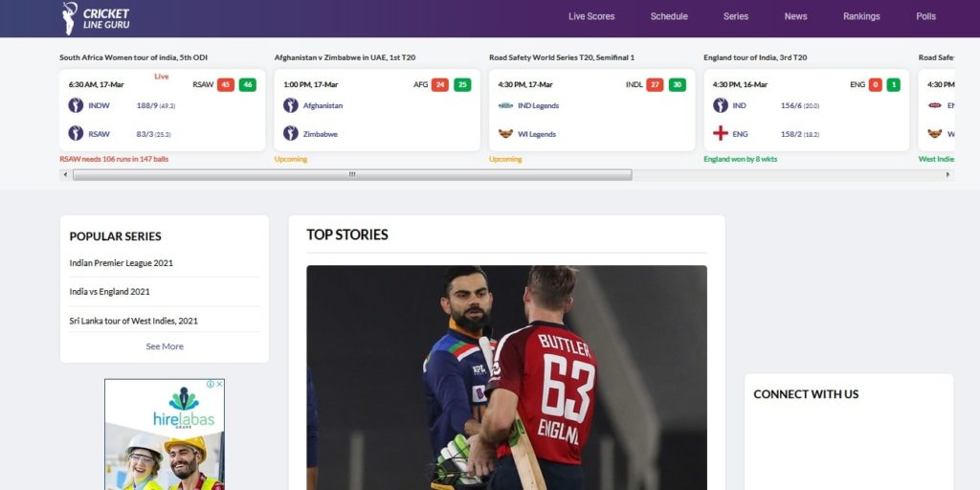This screenshot has height=490, width=980.
Task: Select the green 30 odds badge for INDL
Action: click(x=677, y=84)
